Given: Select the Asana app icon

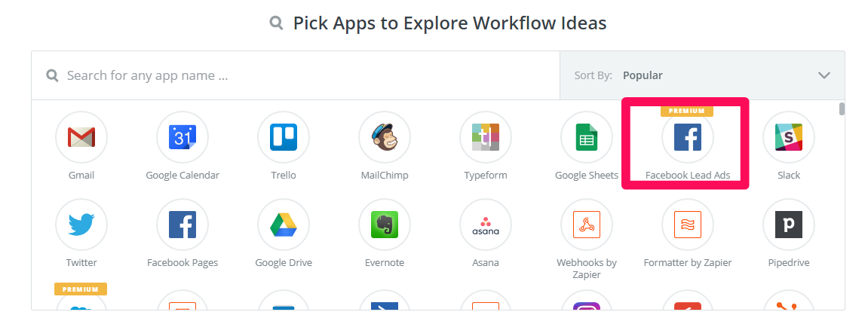Looking at the screenshot, I should [x=486, y=225].
